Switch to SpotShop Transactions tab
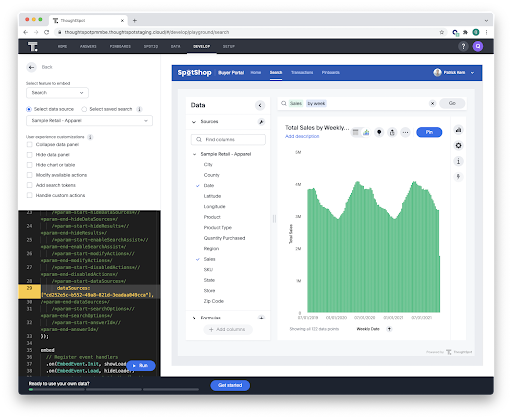The width and height of the screenshot is (512, 419). coord(302,73)
